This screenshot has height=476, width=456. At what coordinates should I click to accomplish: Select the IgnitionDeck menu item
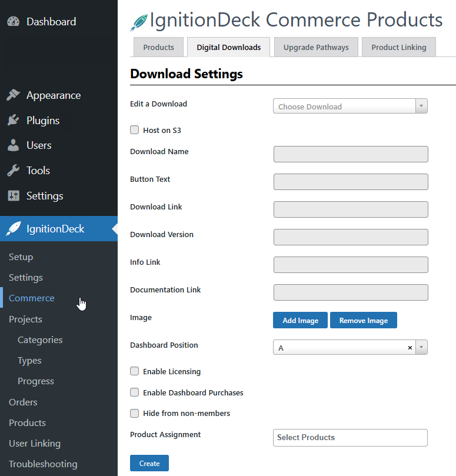(59, 229)
